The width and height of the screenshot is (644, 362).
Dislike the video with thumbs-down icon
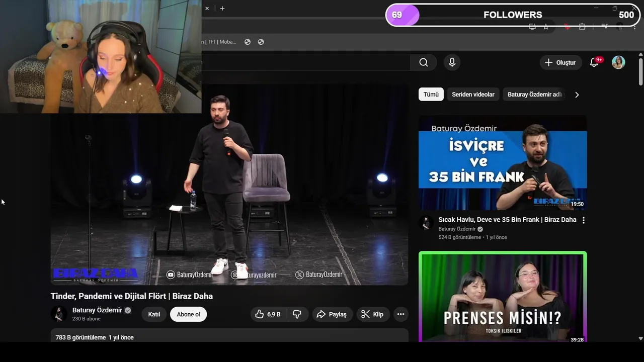point(297,314)
